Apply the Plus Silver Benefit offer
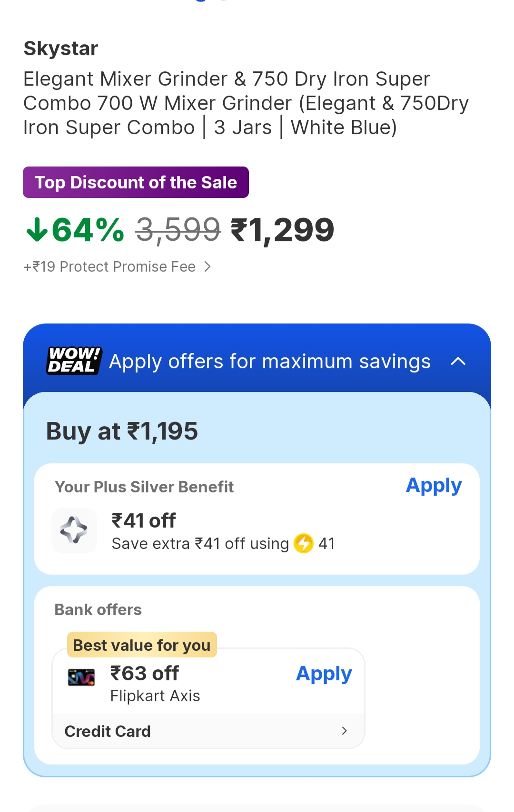The height and width of the screenshot is (812, 514). click(434, 486)
